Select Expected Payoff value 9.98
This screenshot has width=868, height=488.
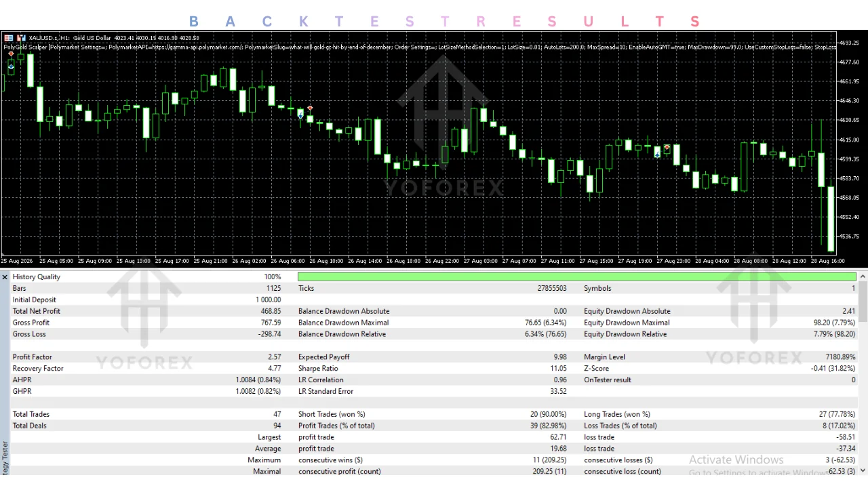pos(560,357)
